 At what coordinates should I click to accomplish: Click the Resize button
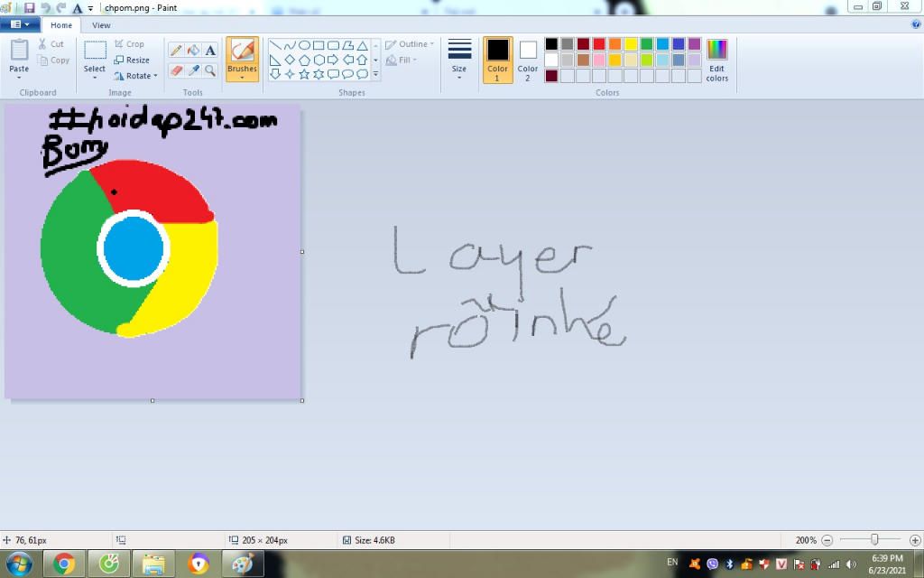point(132,61)
